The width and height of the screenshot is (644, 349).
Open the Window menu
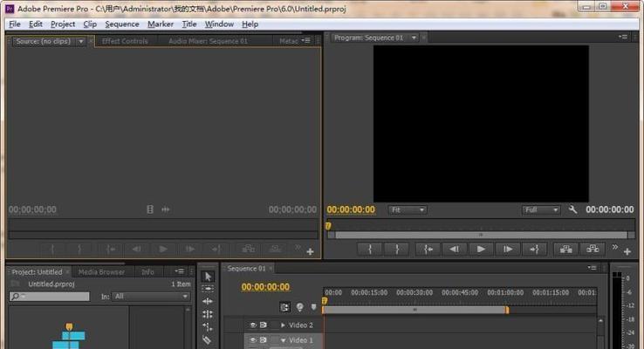coord(219,24)
